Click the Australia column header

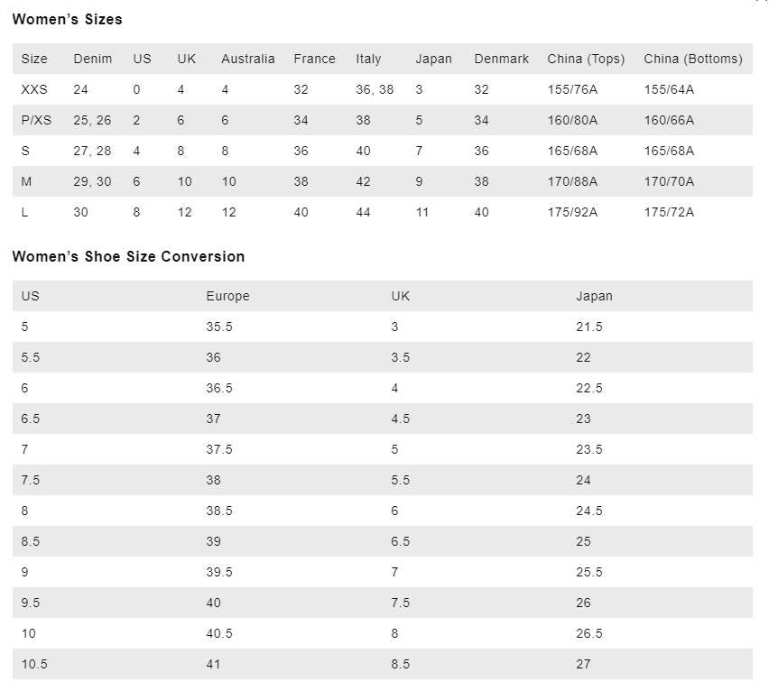(248, 59)
